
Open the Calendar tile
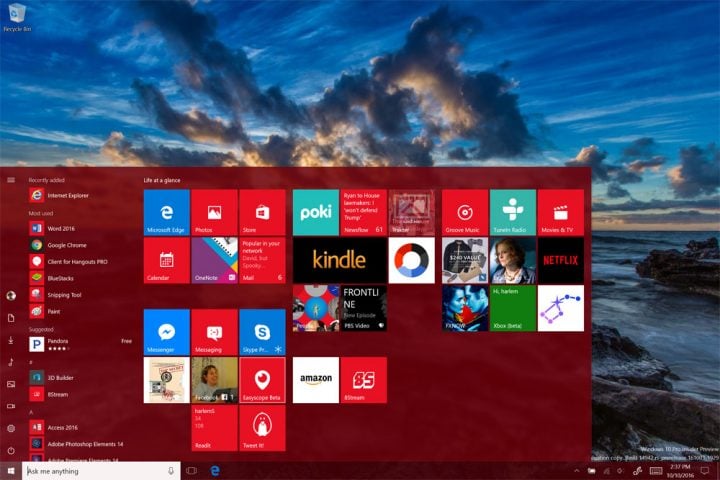166,260
